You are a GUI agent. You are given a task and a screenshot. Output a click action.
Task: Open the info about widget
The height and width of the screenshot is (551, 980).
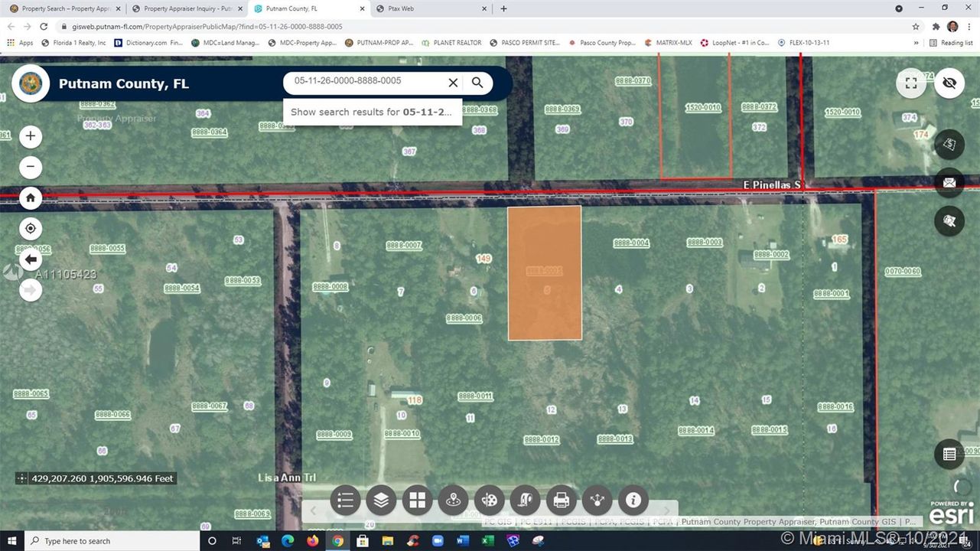pyautogui.click(x=633, y=500)
